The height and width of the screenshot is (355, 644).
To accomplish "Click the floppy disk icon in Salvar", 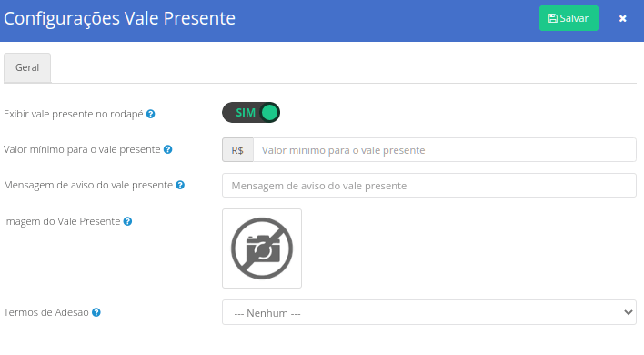I will [553, 18].
